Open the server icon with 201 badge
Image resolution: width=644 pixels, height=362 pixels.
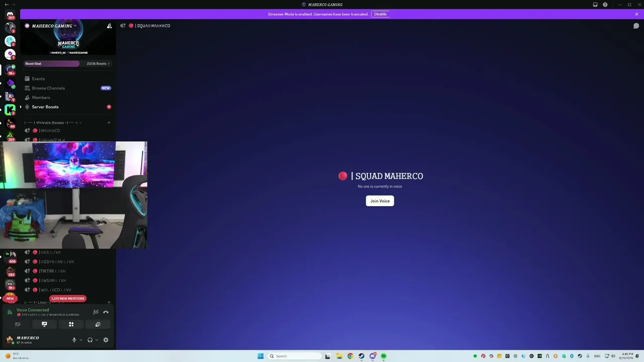[x=10, y=136]
